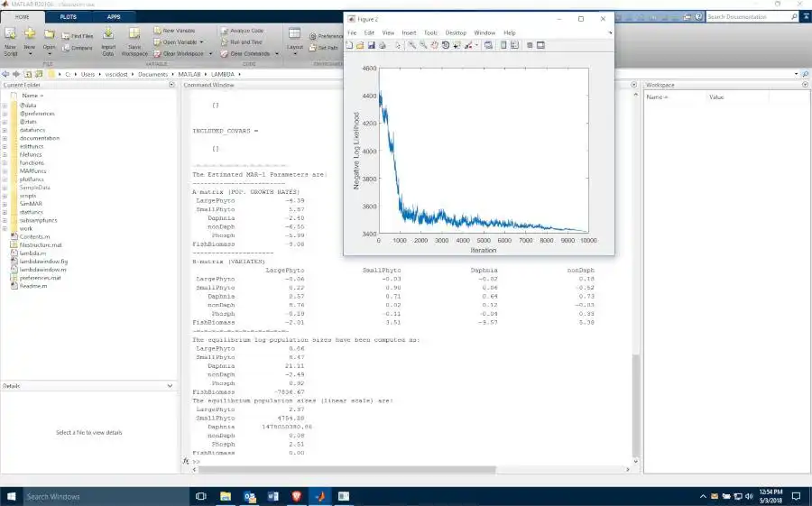
Task: Switch to the PLOTS tab
Action: tap(69, 17)
